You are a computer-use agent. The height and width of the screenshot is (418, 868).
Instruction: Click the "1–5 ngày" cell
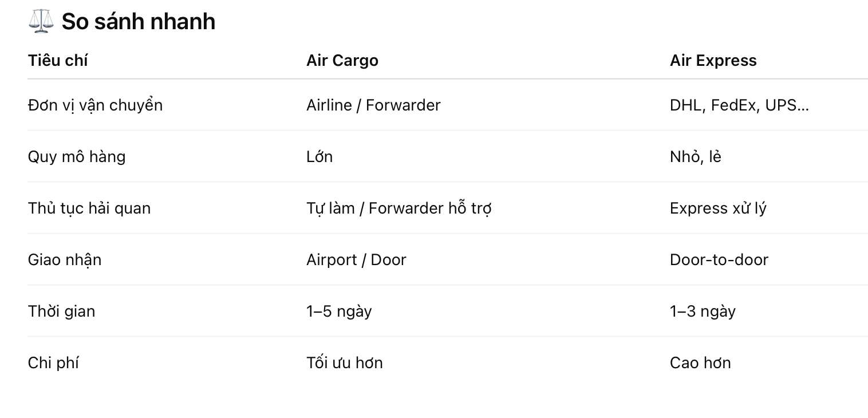click(339, 311)
